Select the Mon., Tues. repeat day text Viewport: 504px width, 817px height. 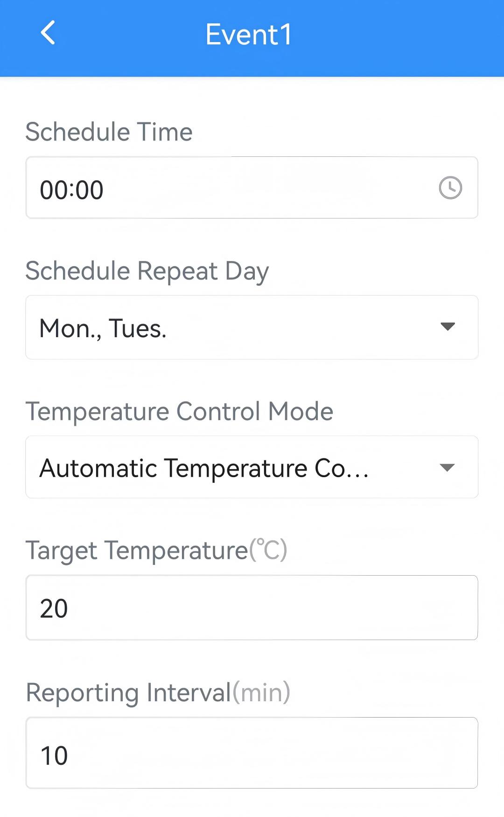[x=103, y=328]
